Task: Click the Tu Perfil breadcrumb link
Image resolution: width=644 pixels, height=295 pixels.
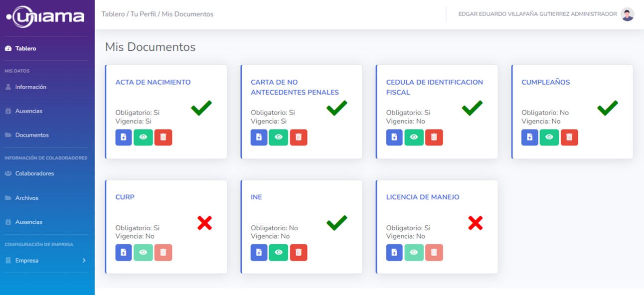Action: 143,14
